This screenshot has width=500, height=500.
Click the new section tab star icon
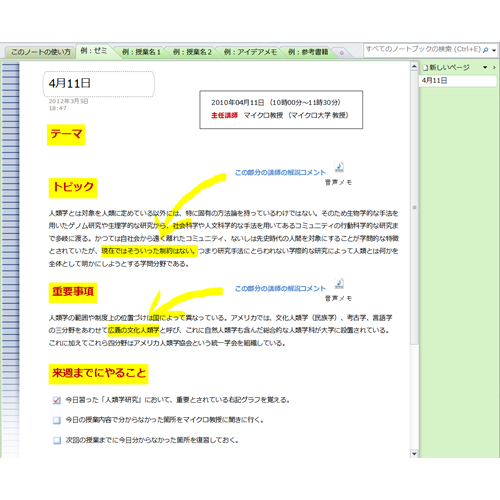341,53
